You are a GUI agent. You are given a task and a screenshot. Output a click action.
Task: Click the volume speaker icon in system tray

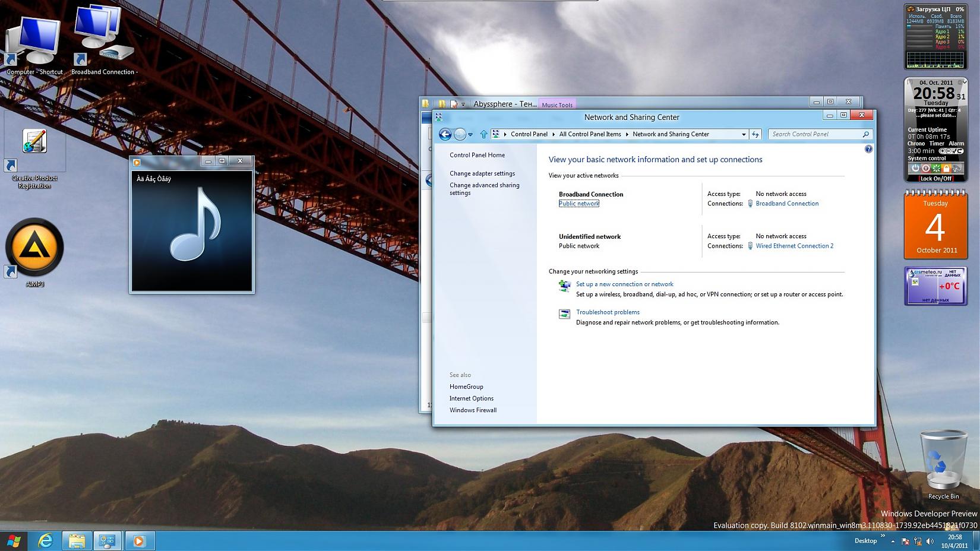point(930,541)
